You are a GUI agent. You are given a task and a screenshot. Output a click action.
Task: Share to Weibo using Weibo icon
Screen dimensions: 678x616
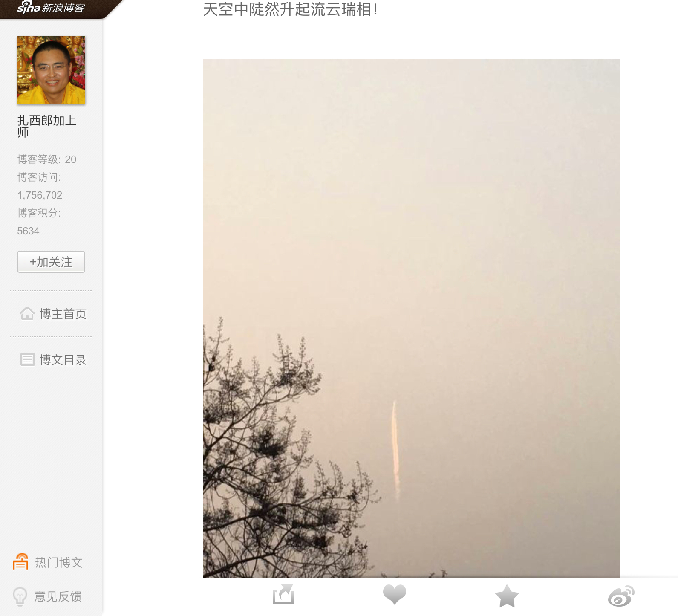[x=621, y=596]
